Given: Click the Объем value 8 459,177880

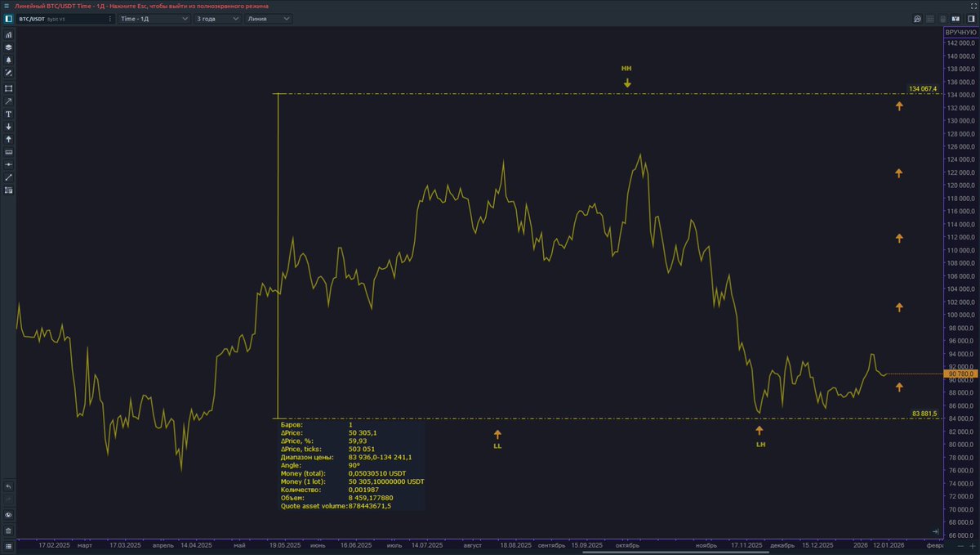Looking at the screenshot, I should 371,497.
